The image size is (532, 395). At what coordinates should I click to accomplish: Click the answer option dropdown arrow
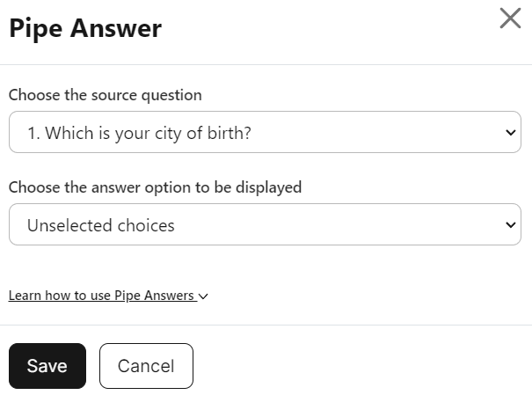click(x=512, y=225)
